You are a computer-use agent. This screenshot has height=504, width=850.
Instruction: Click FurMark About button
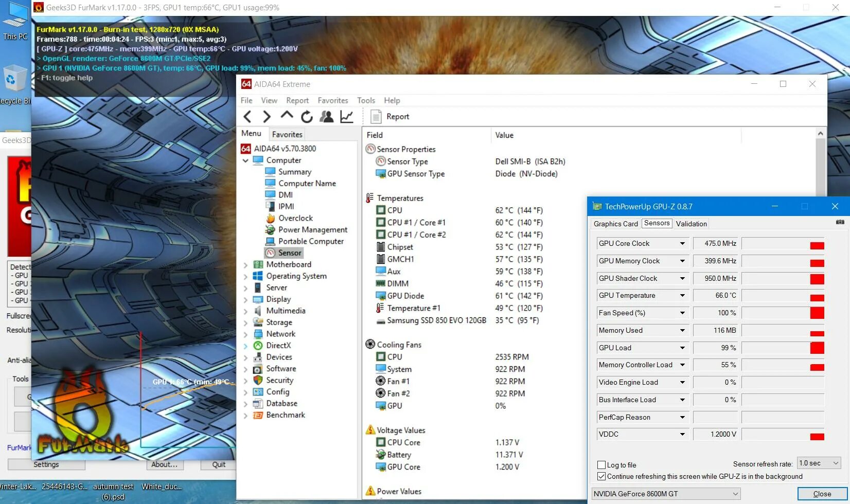point(165,464)
